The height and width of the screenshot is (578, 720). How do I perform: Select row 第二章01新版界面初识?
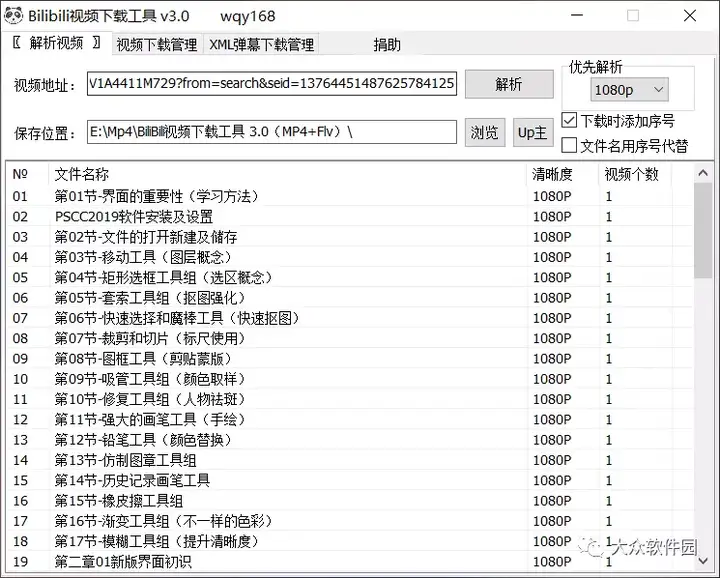coord(349,561)
